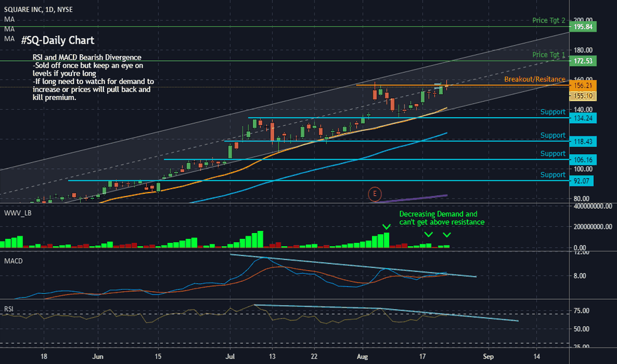The width and height of the screenshot is (617, 364).
Task: Click the 155.10 current price tag
Action: click(x=583, y=96)
